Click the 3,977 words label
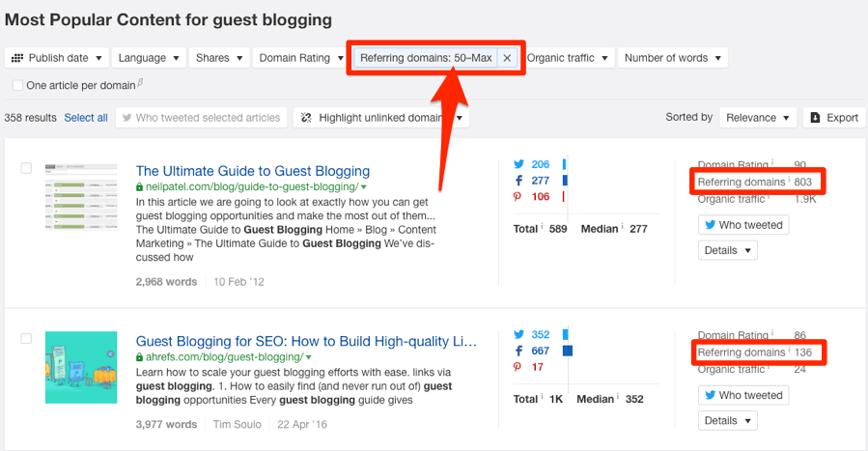This screenshot has width=868, height=451. tap(166, 424)
